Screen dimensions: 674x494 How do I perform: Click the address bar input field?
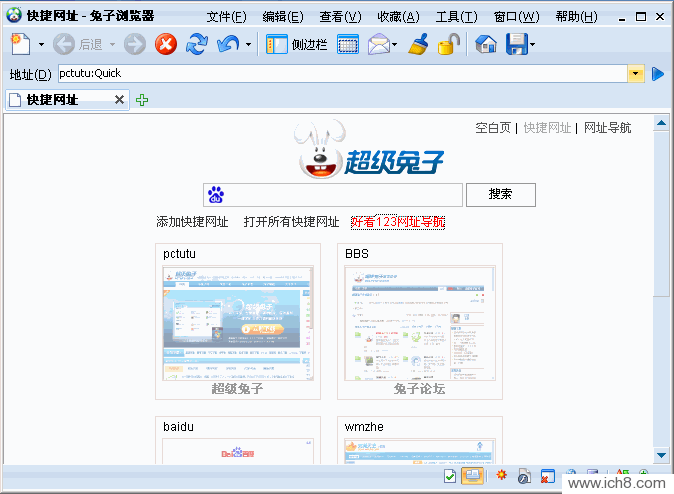pos(343,74)
